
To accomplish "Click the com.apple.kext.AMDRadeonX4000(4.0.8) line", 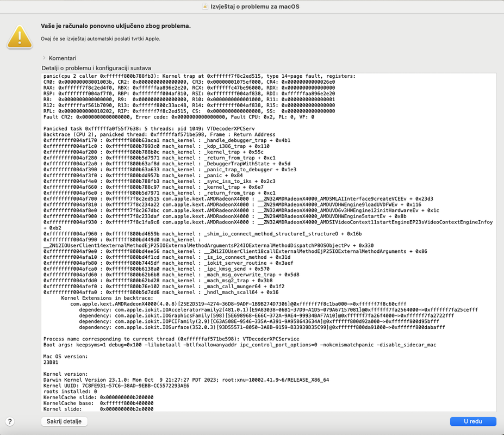I will (238, 304).
